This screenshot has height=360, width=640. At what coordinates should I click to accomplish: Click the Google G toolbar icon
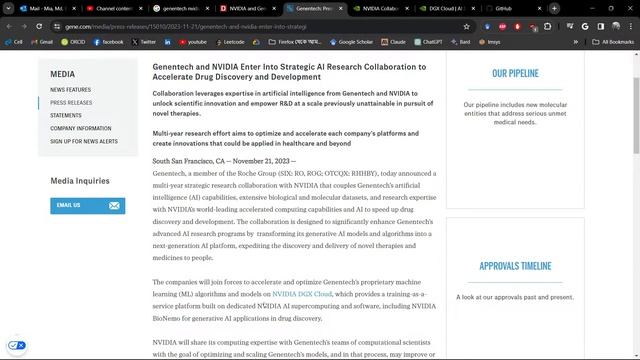(x=585, y=27)
